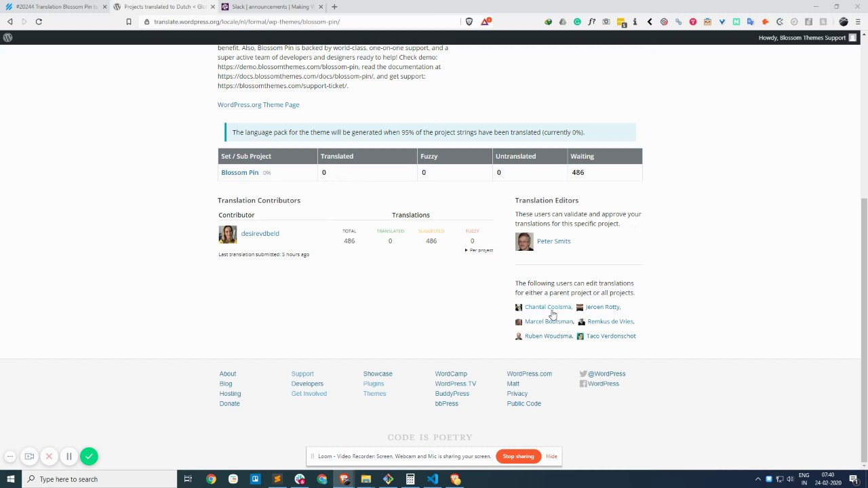Viewport: 868px width, 488px height.
Task: Open the Windows Start menu
Action: [x=11, y=479]
